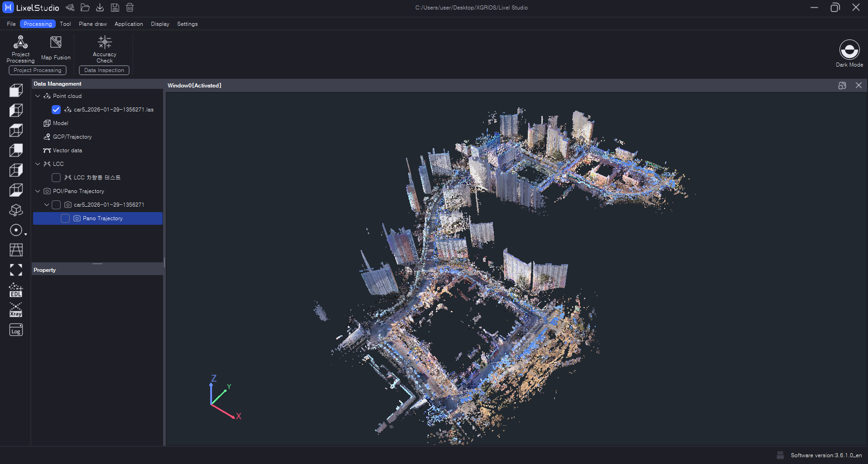
Task: Check the LCC 차량용 테스트 checkbox
Action: tap(56, 178)
